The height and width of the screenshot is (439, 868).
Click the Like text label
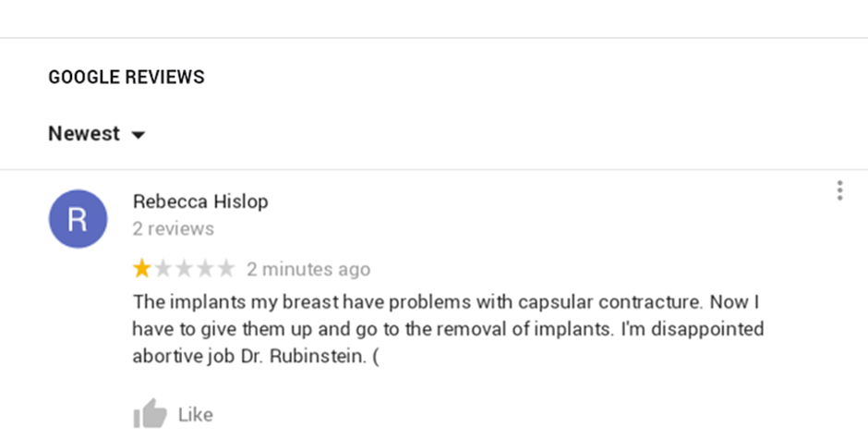pos(196,415)
